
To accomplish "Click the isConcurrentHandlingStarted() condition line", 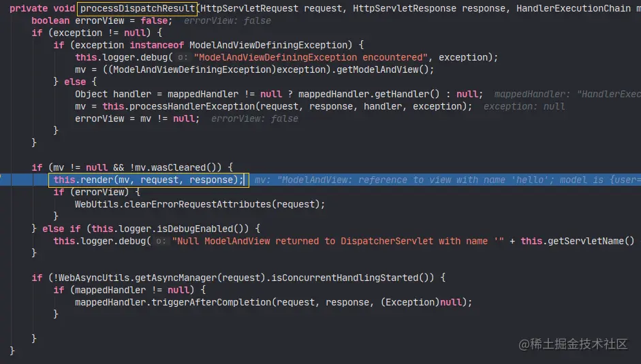I will coord(238,278).
